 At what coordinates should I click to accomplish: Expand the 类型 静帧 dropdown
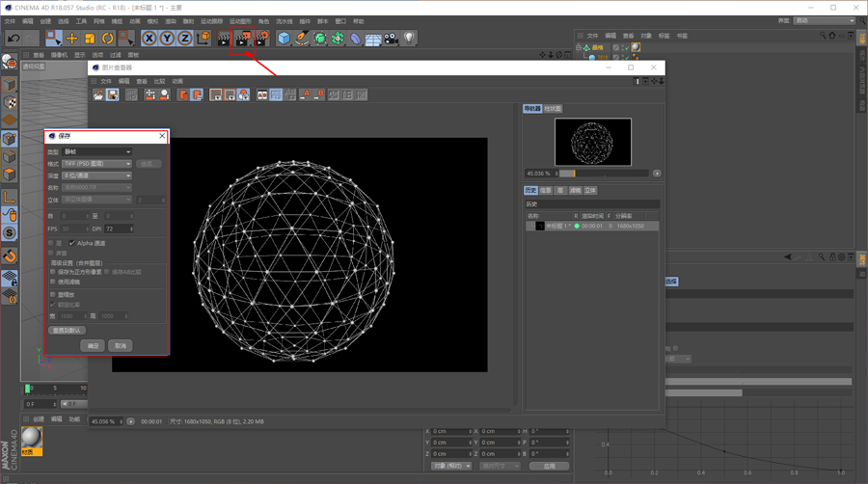[x=96, y=151]
